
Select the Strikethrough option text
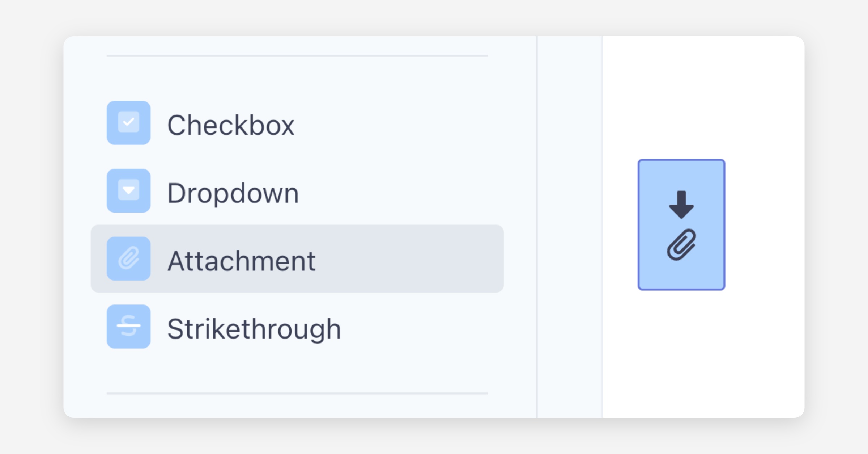(254, 329)
